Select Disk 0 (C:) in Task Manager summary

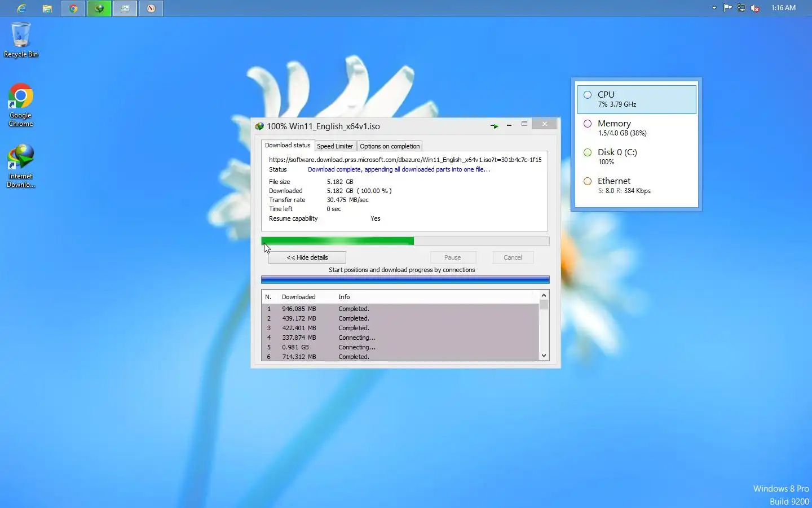pyautogui.click(x=637, y=157)
